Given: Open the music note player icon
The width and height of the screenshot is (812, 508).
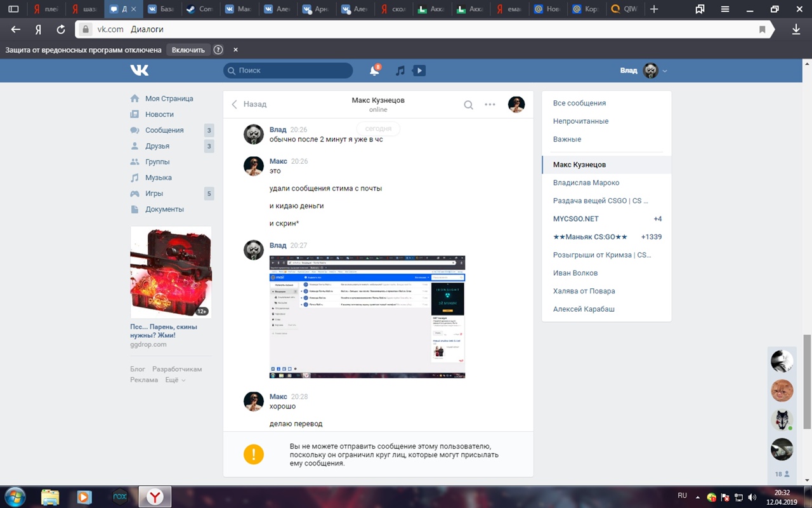Looking at the screenshot, I should [x=400, y=70].
